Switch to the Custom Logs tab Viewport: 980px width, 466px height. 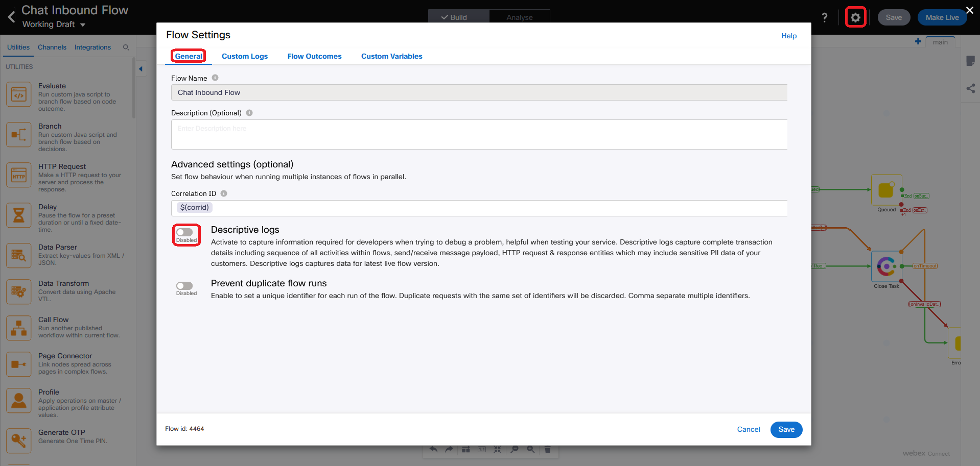245,56
